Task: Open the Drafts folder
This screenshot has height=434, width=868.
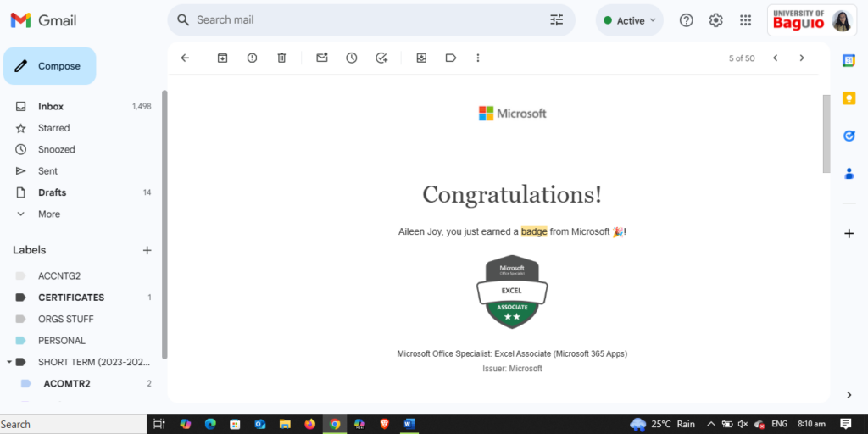Action: point(52,192)
